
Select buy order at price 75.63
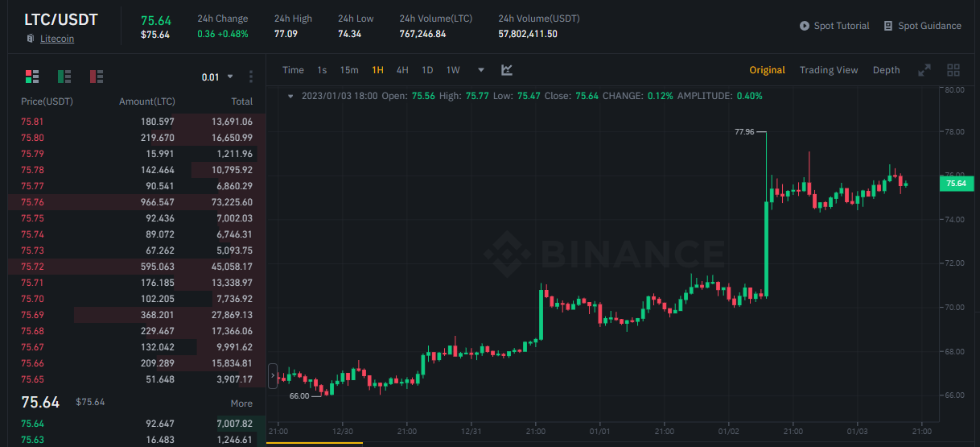137,440
